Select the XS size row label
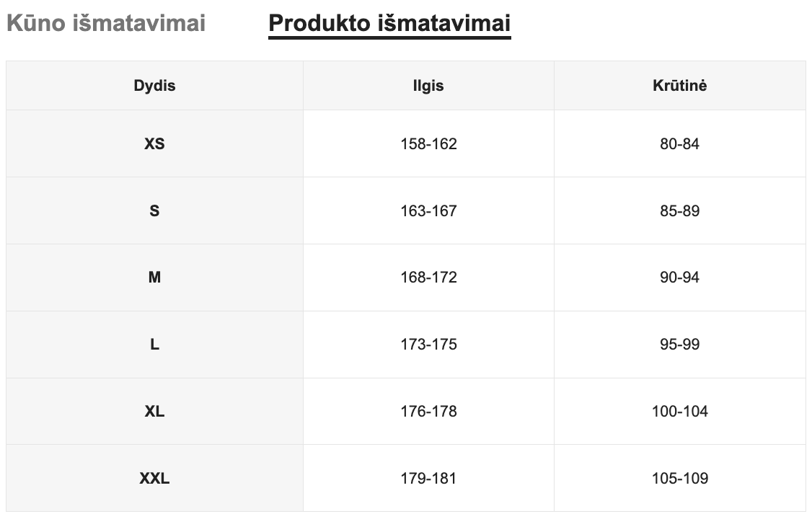The image size is (812, 519). pyautogui.click(x=154, y=144)
